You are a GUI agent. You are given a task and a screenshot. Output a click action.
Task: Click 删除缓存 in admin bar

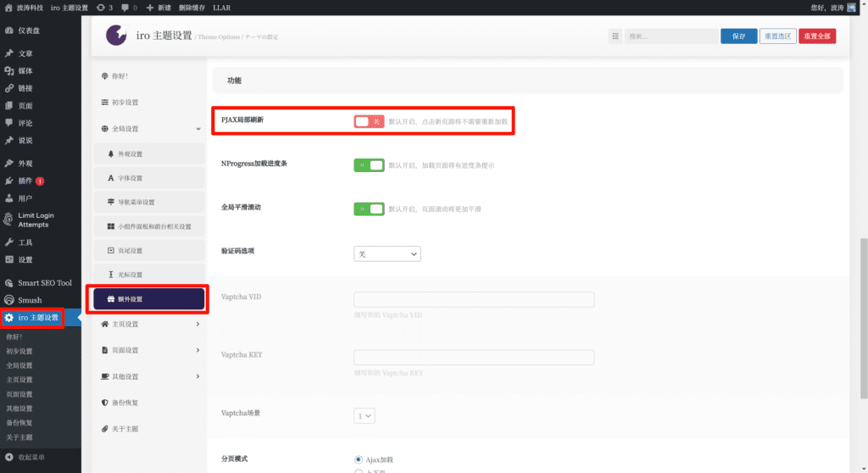tap(192, 8)
